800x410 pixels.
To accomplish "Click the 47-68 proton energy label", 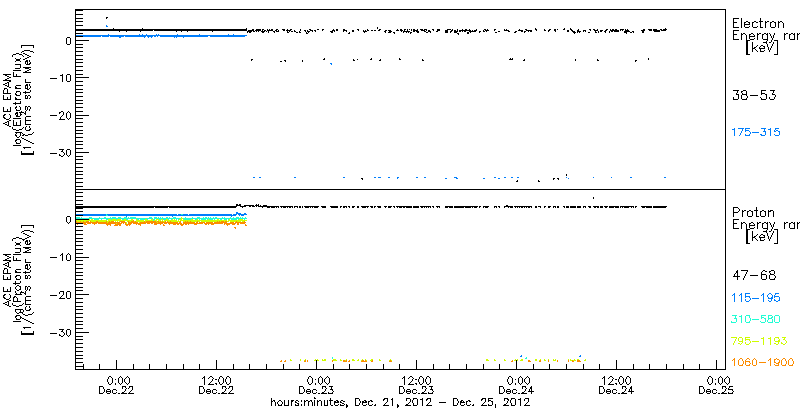I will [x=754, y=276].
